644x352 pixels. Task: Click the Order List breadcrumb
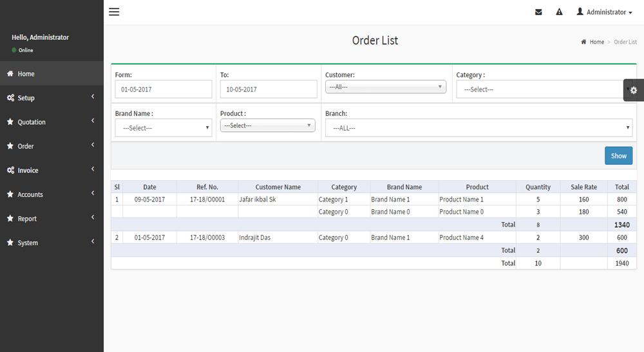[x=625, y=42]
